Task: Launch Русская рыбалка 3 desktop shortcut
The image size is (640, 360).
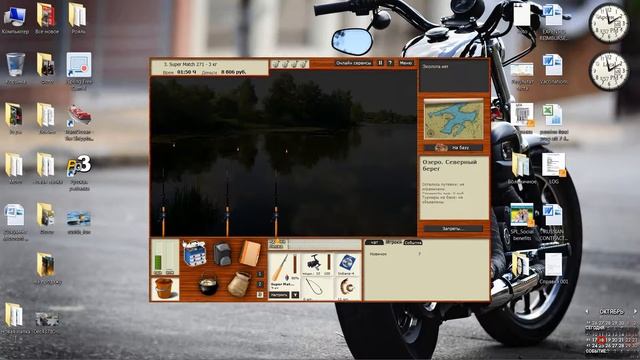Action: pos(79,173)
